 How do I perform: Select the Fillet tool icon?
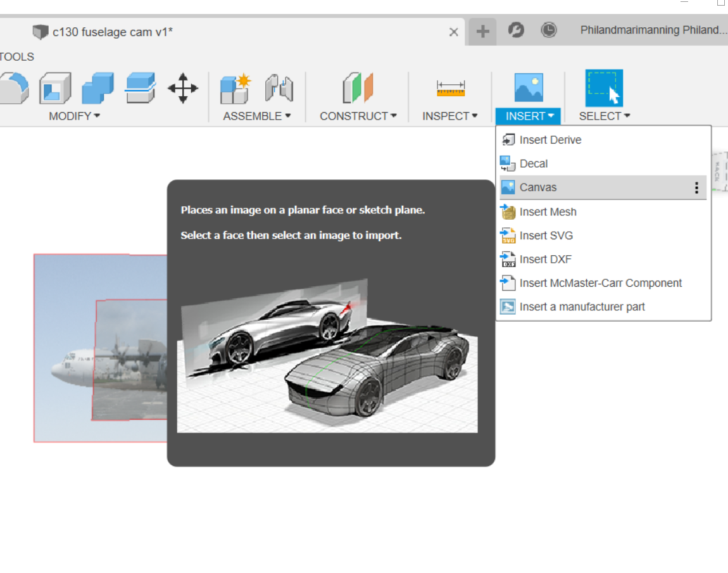pyautogui.click(x=14, y=88)
